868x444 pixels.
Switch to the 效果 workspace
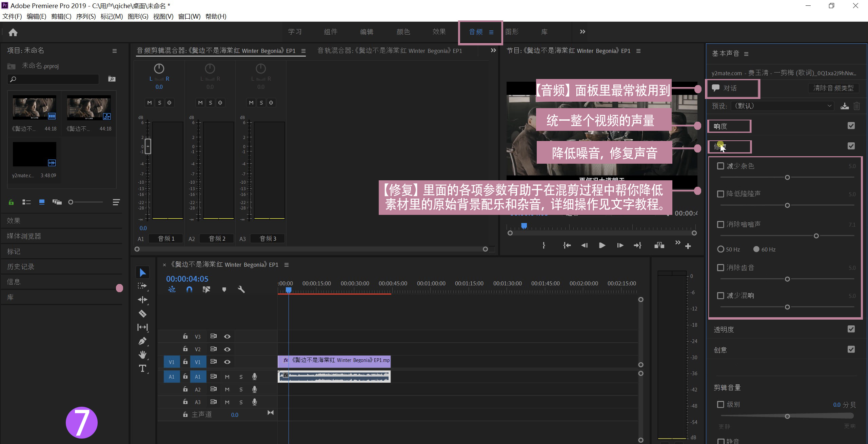coord(439,32)
